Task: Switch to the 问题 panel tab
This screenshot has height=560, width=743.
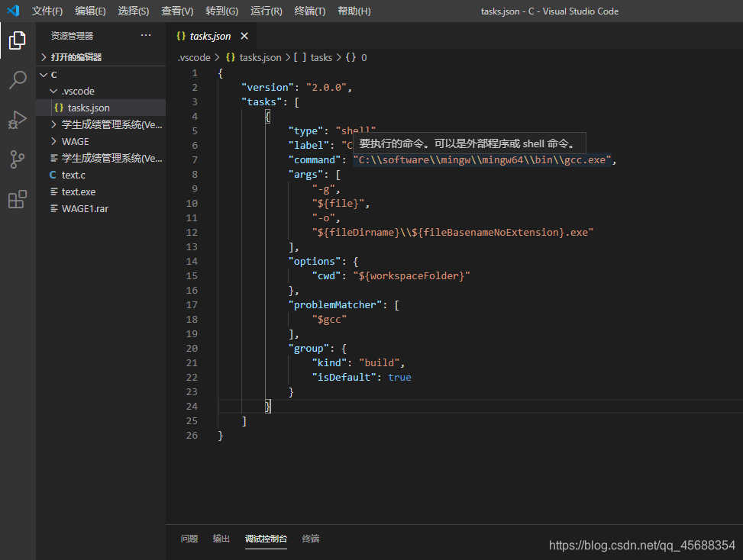Action: coord(189,539)
